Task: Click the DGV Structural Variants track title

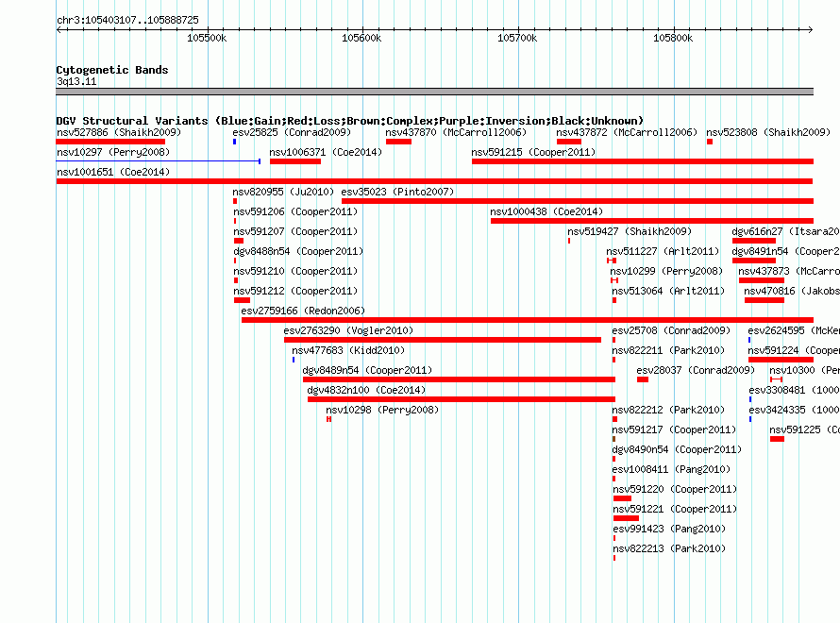Action: (350, 121)
